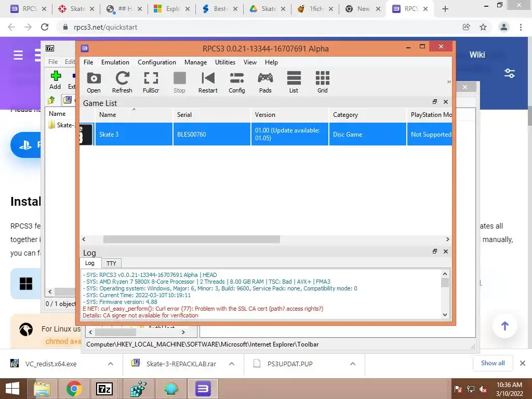532x399 pixels.
Task: Toggle FullScr mode in RPCS3 toolbar
Action: click(x=151, y=82)
